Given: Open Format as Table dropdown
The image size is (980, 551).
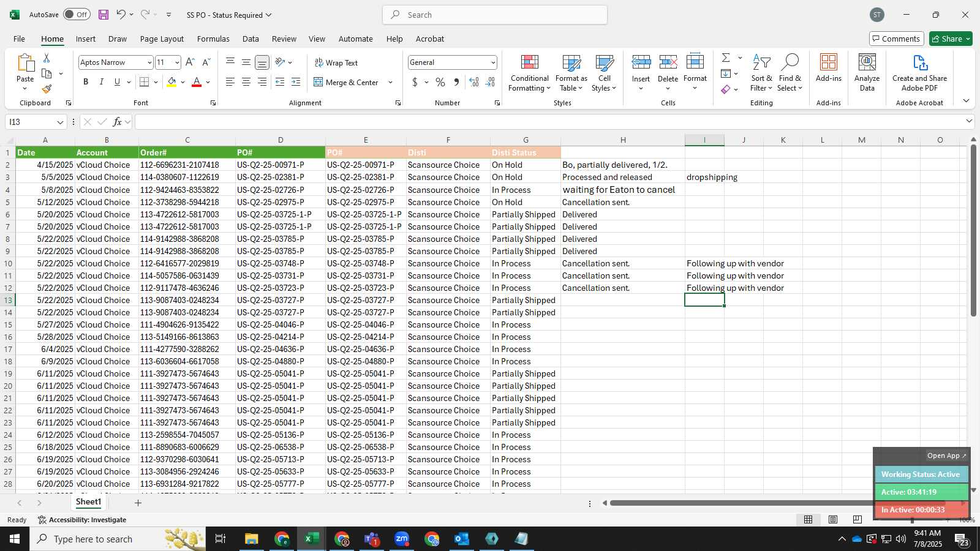Looking at the screenshot, I should [571, 73].
